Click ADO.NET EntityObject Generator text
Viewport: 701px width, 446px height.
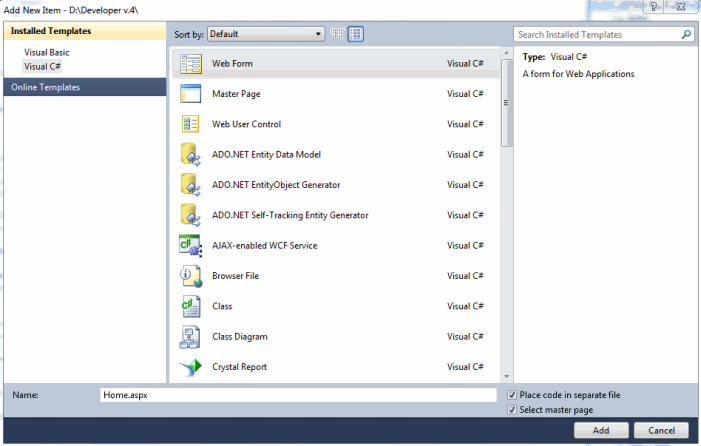point(276,185)
